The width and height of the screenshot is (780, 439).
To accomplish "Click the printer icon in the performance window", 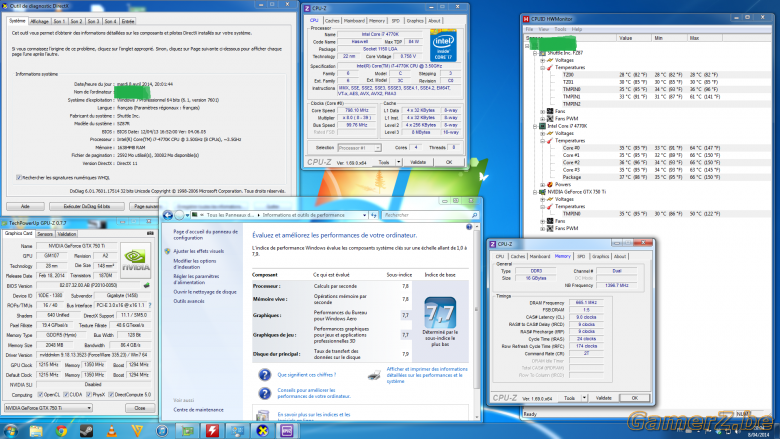I will [x=374, y=375].
